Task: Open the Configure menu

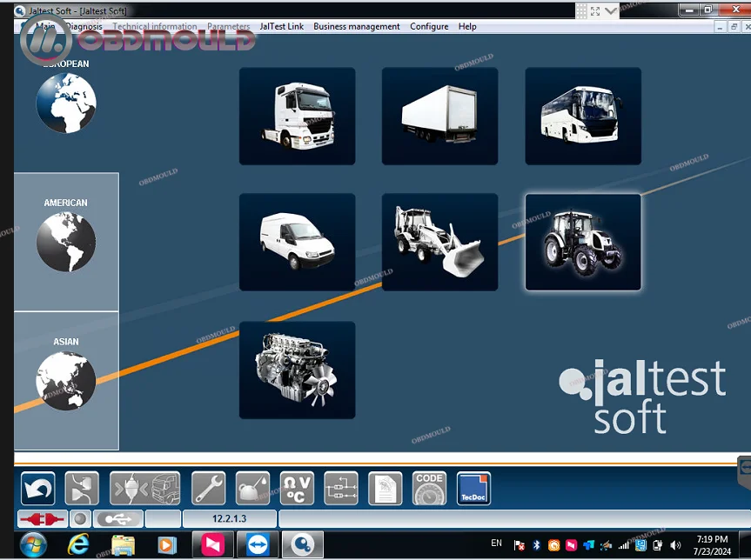Action: click(x=429, y=26)
